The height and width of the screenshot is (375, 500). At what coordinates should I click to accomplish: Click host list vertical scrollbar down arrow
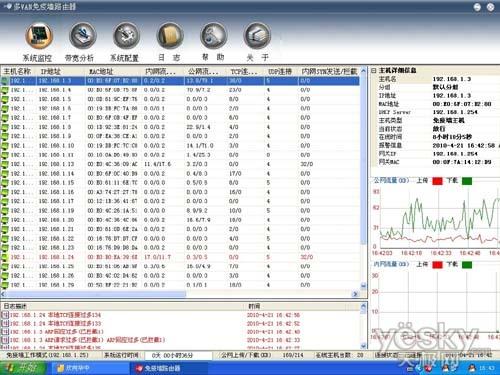tap(363, 286)
